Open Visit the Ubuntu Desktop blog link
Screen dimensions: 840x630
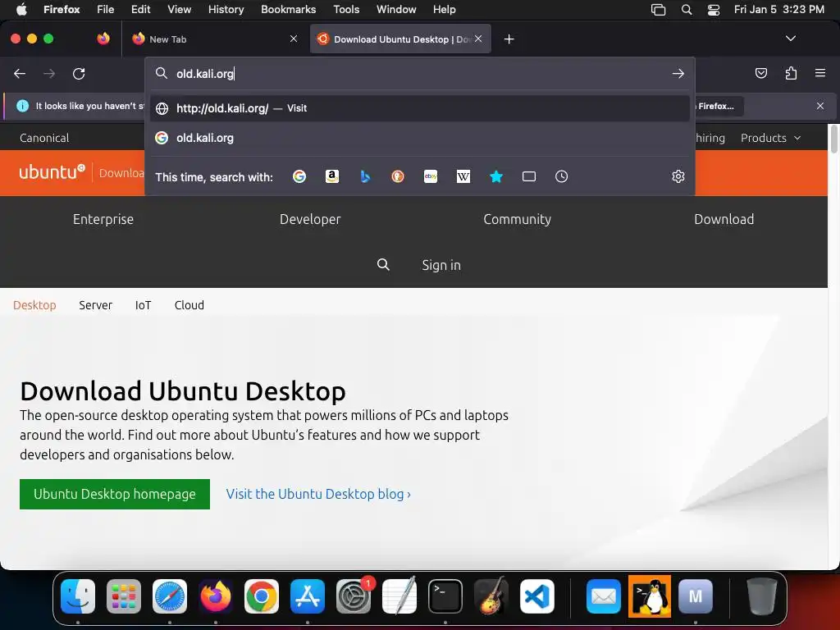pyautogui.click(x=318, y=494)
